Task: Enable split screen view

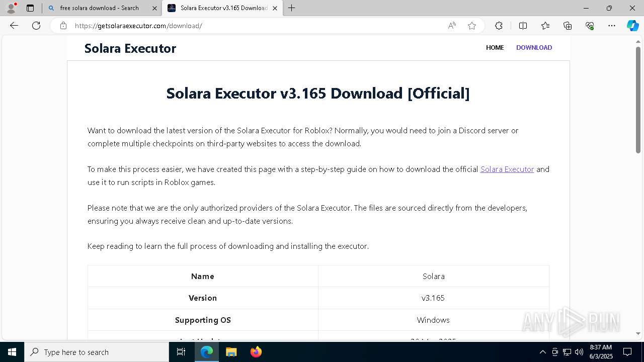Action: click(523, 26)
